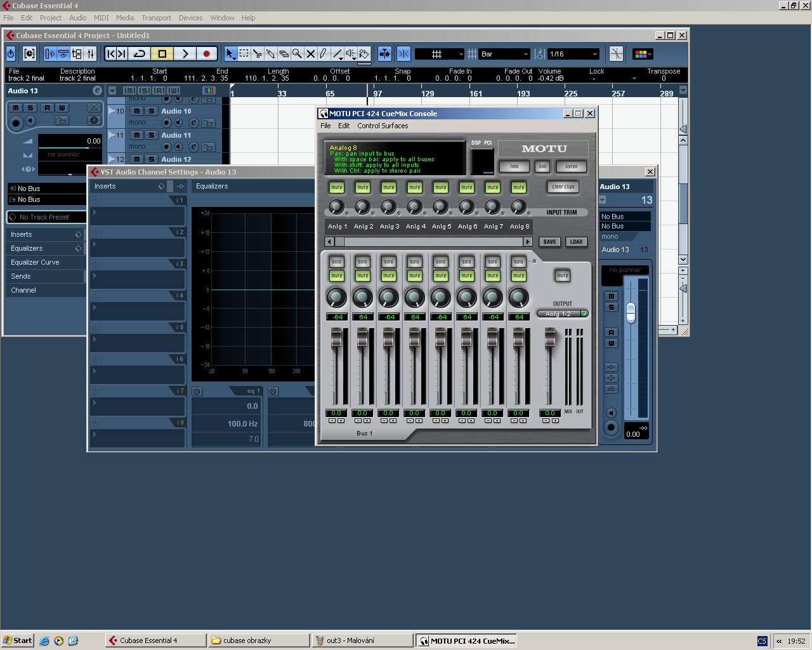Start playback with the Play button
The image size is (812, 650).
tap(185, 54)
